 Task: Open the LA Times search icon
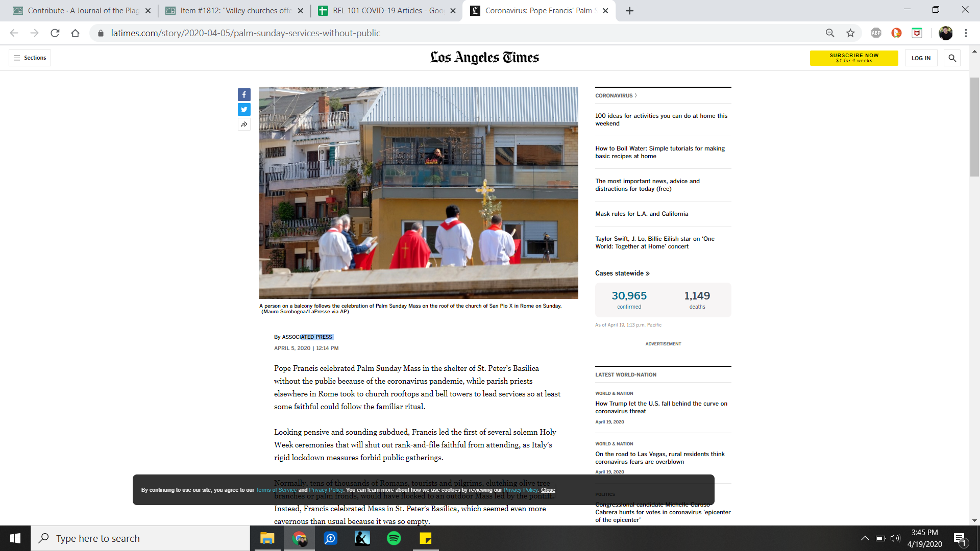952,58
